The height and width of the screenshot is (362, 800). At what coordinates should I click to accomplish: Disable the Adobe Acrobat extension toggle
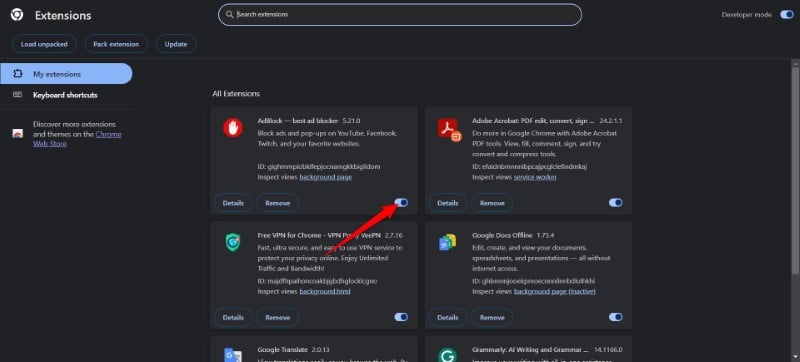[x=615, y=203]
